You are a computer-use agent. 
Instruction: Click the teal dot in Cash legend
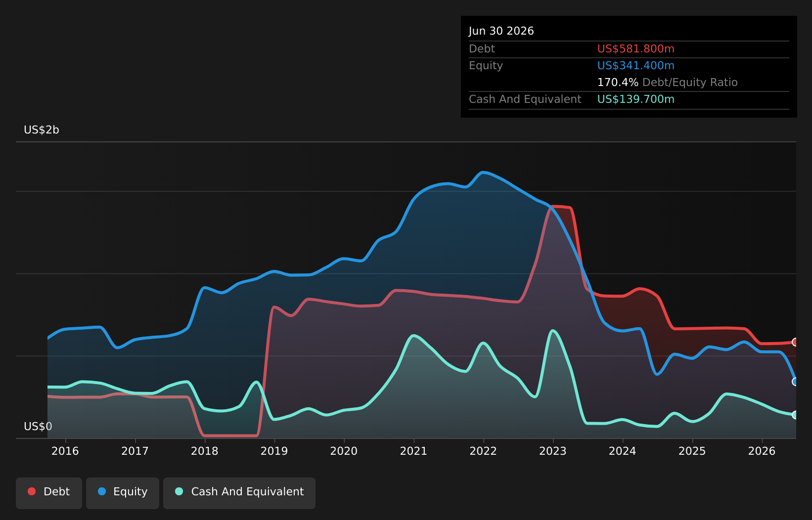pos(179,491)
